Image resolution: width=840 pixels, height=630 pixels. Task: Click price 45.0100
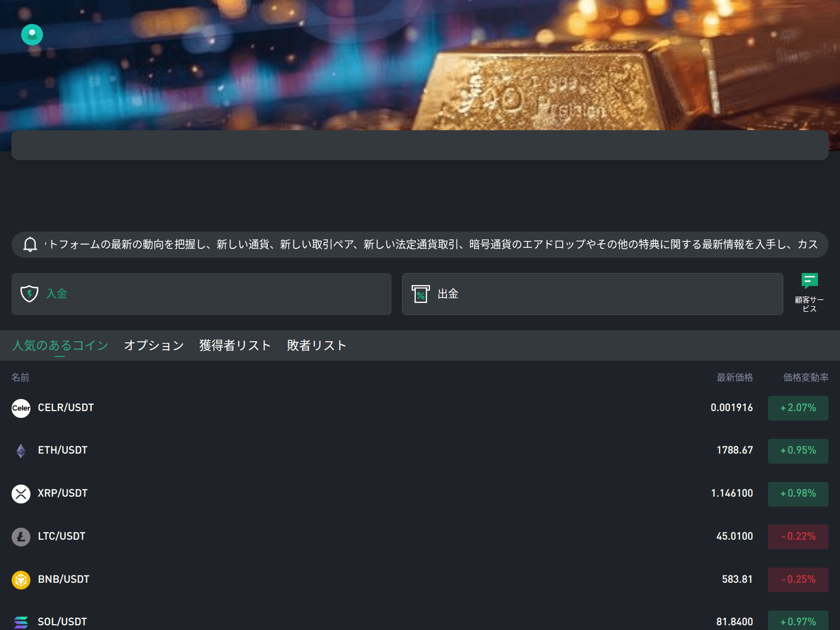click(x=734, y=537)
